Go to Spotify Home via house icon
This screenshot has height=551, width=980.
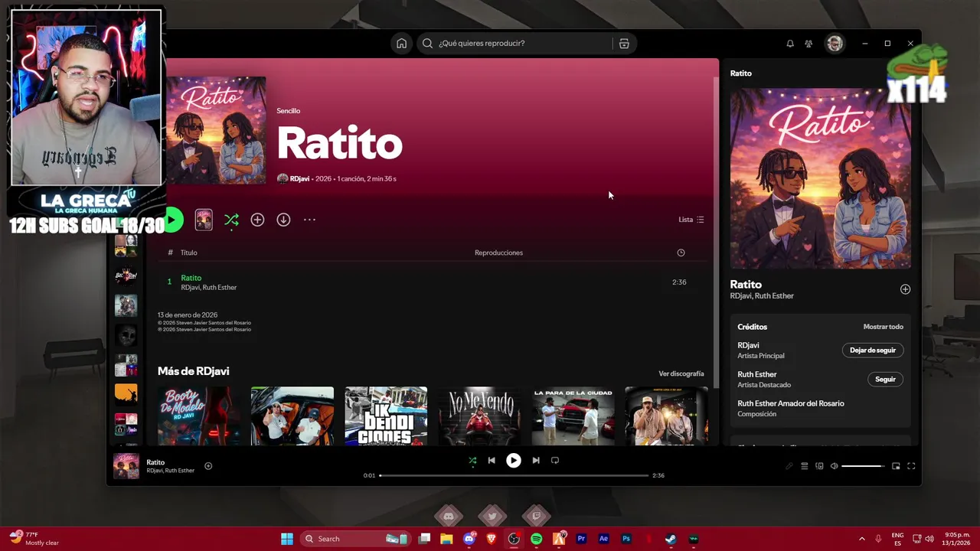click(x=401, y=44)
